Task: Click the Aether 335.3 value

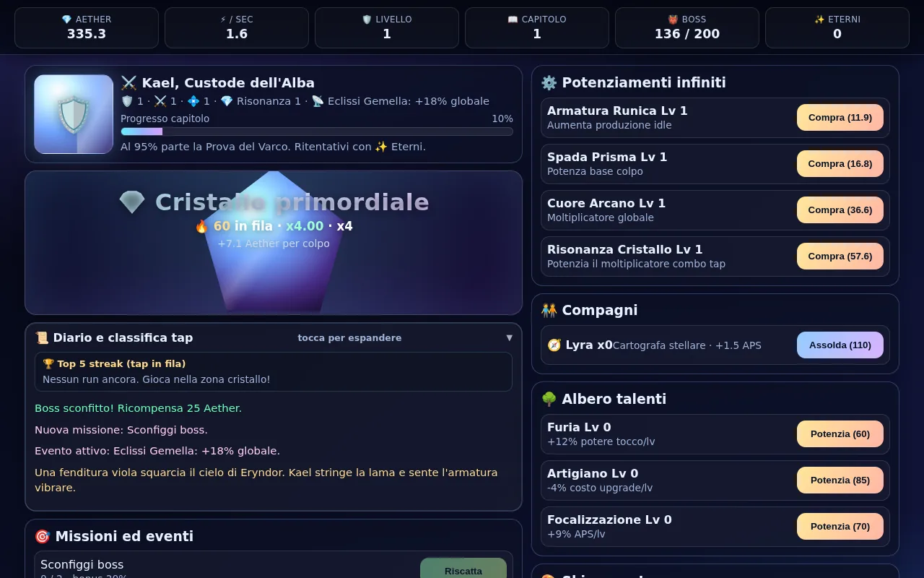Action: 87,33
